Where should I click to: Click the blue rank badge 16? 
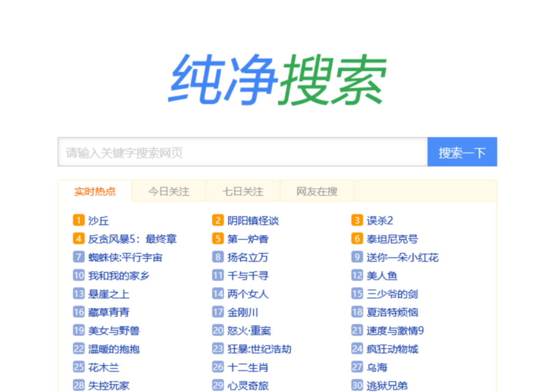click(79, 312)
